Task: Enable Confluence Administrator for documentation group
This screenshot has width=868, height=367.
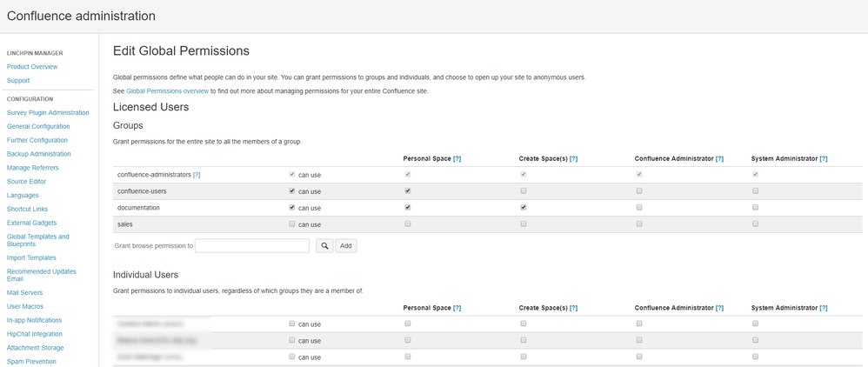Action: tap(638, 208)
